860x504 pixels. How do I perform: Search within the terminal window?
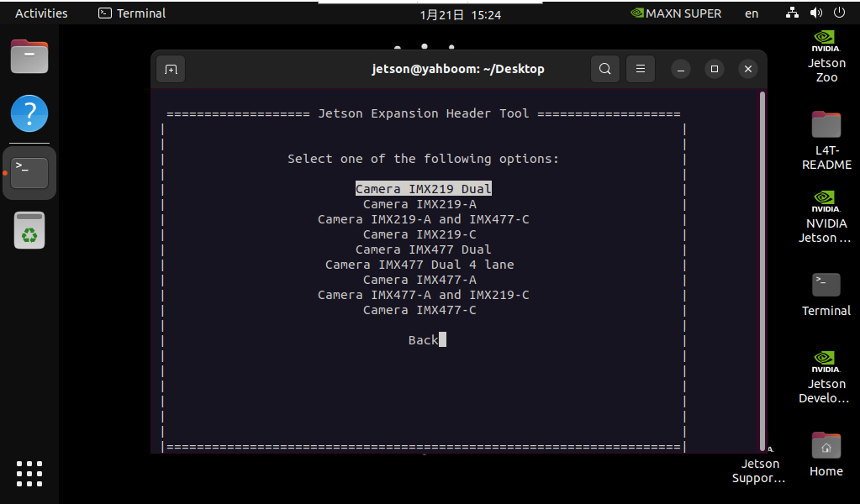pyautogui.click(x=605, y=69)
